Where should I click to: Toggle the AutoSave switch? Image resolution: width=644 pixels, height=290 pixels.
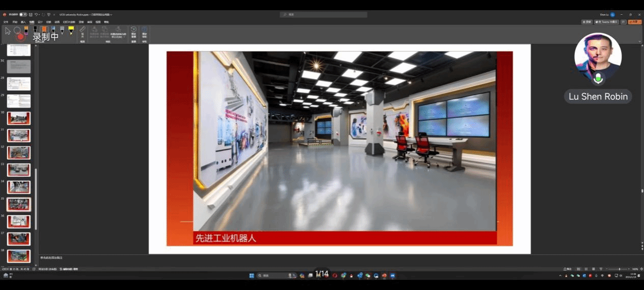point(23,15)
